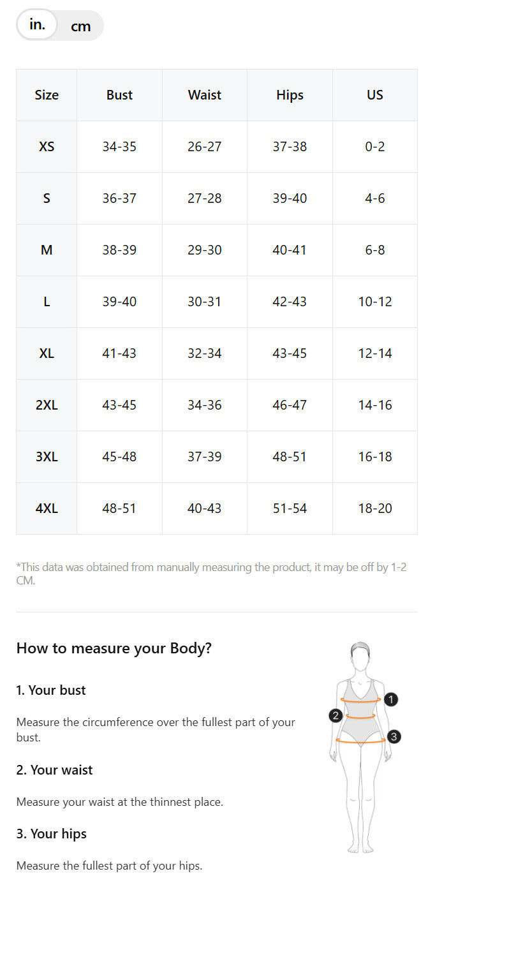The image size is (509, 980).
Task: Select the XS size row label
Action: 47,147
